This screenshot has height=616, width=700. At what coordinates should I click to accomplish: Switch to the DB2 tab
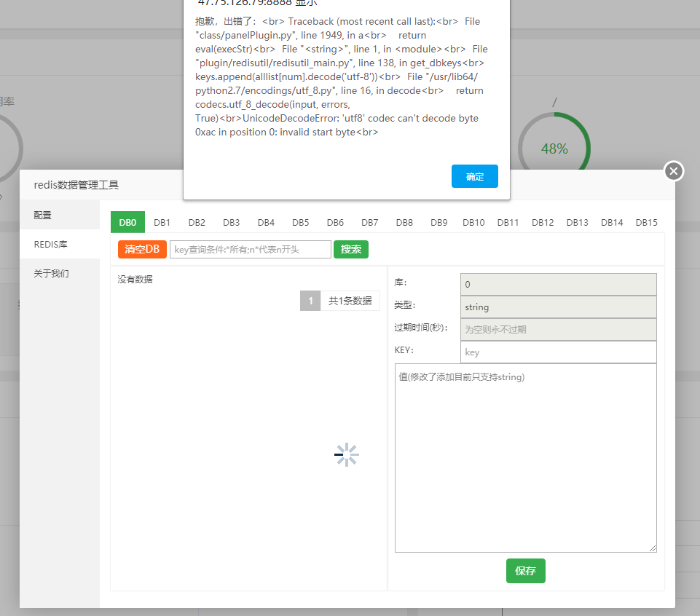(197, 222)
